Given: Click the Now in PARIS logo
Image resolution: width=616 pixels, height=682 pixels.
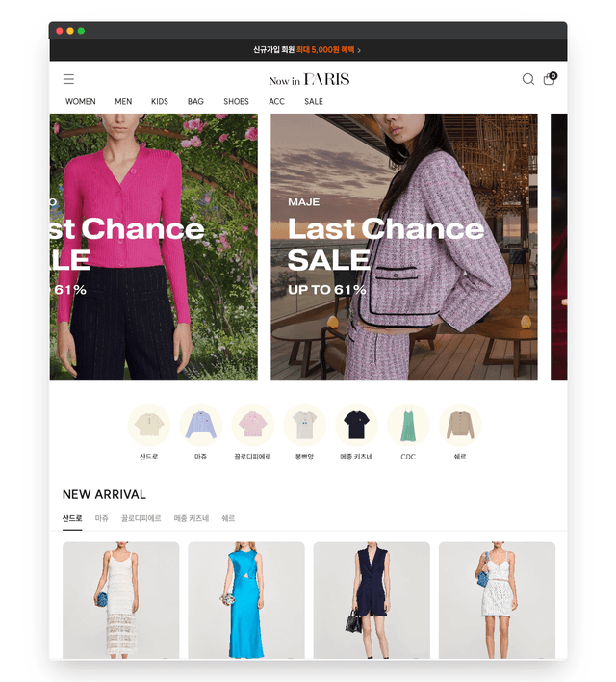Looking at the screenshot, I should coord(309,79).
